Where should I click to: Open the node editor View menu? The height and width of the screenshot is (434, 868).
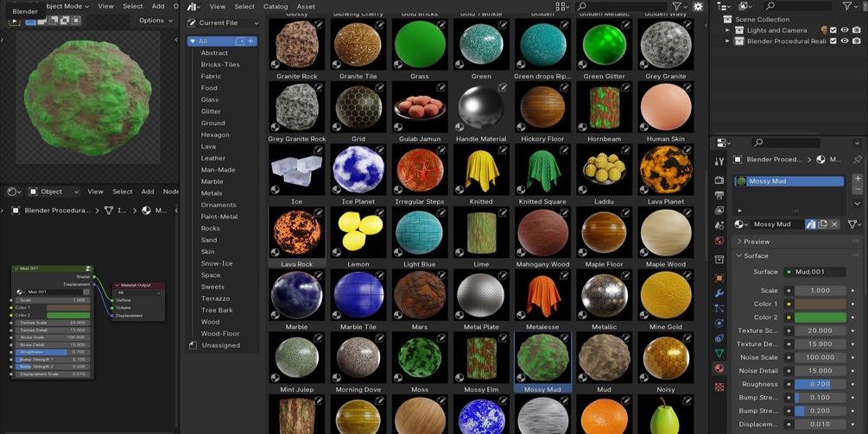[95, 192]
